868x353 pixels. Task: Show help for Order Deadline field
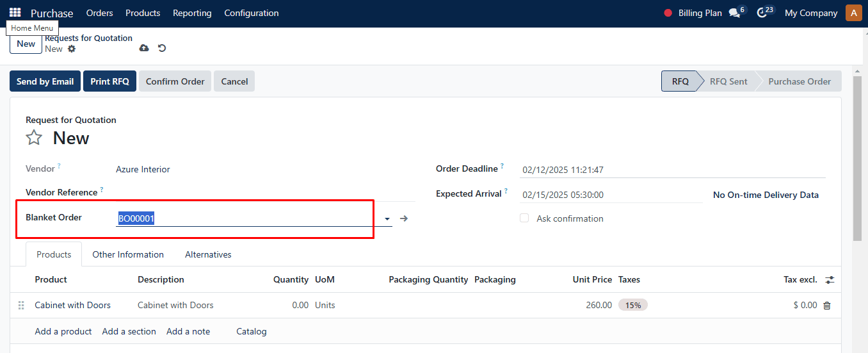502,166
